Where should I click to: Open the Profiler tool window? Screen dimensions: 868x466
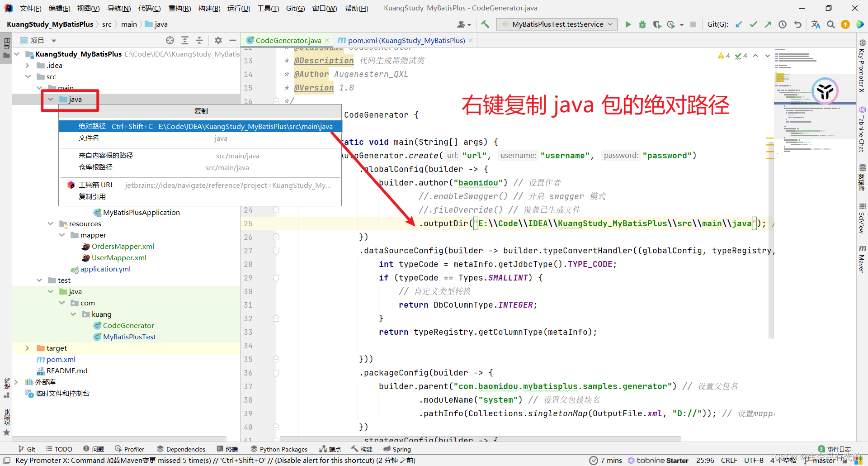[x=130, y=449]
